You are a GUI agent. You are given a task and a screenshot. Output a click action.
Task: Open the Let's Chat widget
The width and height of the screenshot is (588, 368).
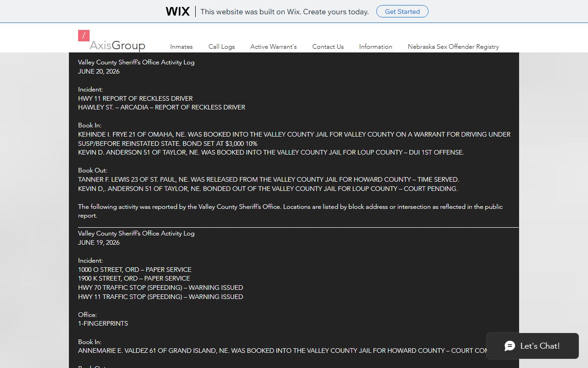click(x=532, y=346)
